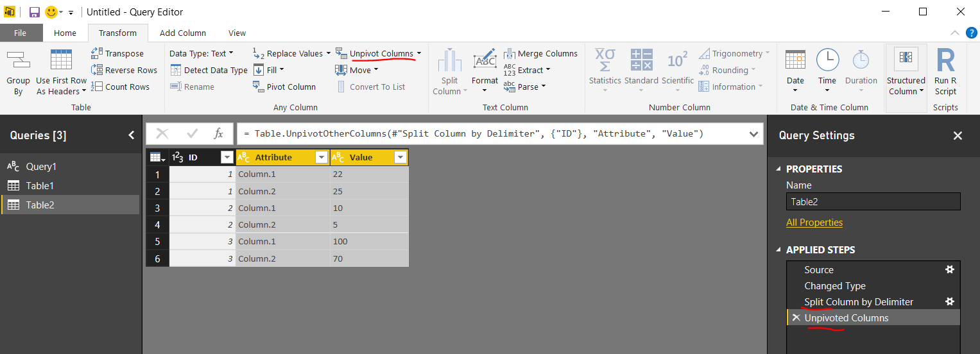Screen dimensions: 980x354
Task: Click the Attribute column type icon
Action: pyautogui.click(x=244, y=157)
